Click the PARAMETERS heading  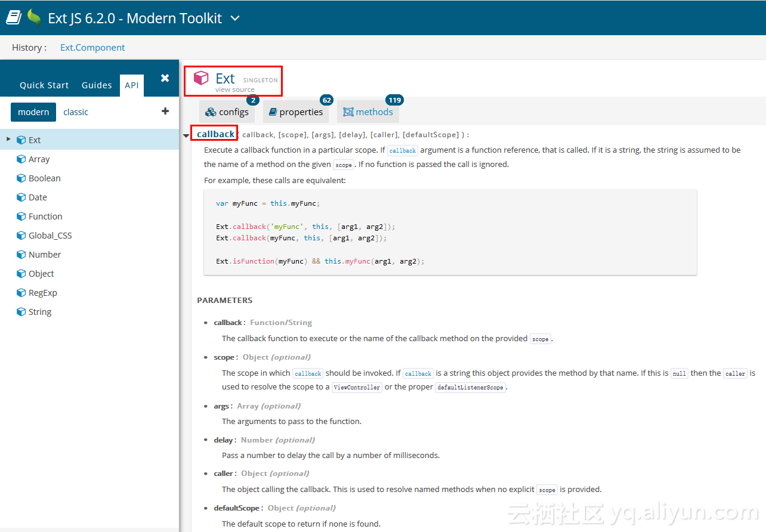point(225,300)
